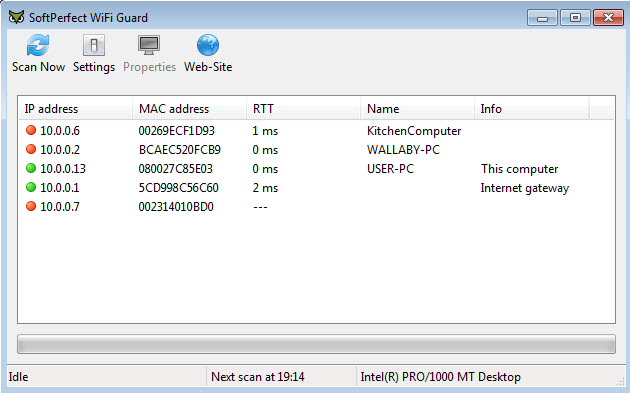The width and height of the screenshot is (630, 393).
Task: Click green status dot for 10.0.0.13
Action: [31, 168]
